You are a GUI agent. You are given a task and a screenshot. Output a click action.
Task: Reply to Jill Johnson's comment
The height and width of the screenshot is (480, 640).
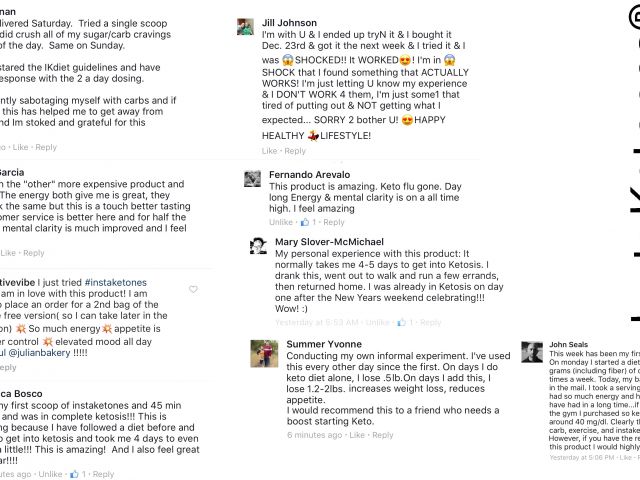[x=295, y=151]
